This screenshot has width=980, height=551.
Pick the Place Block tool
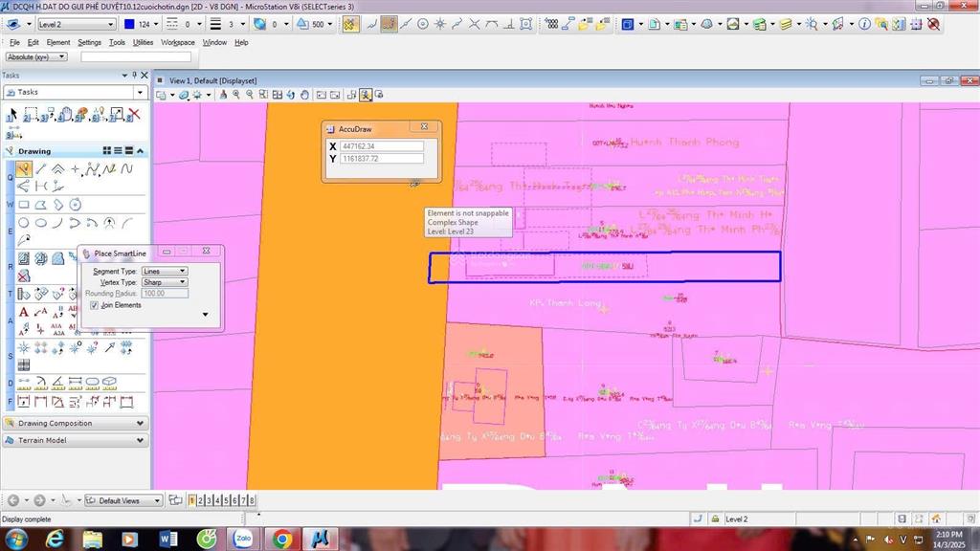coord(24,205)
